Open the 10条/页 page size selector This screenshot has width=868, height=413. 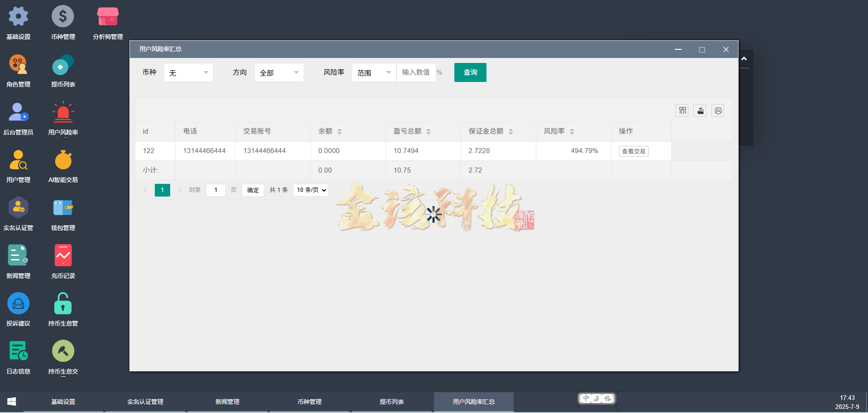click(x=310, y=190)
